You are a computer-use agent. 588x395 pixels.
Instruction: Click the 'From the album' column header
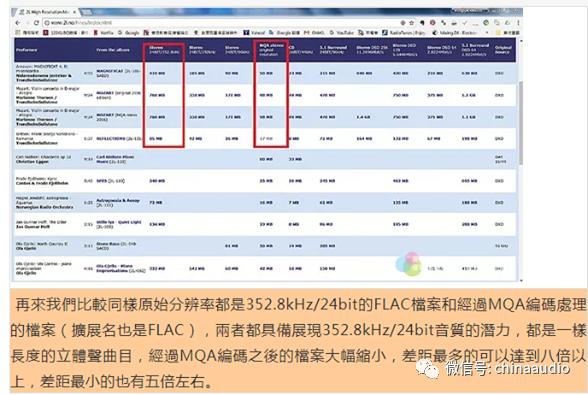tap(113, 50)
